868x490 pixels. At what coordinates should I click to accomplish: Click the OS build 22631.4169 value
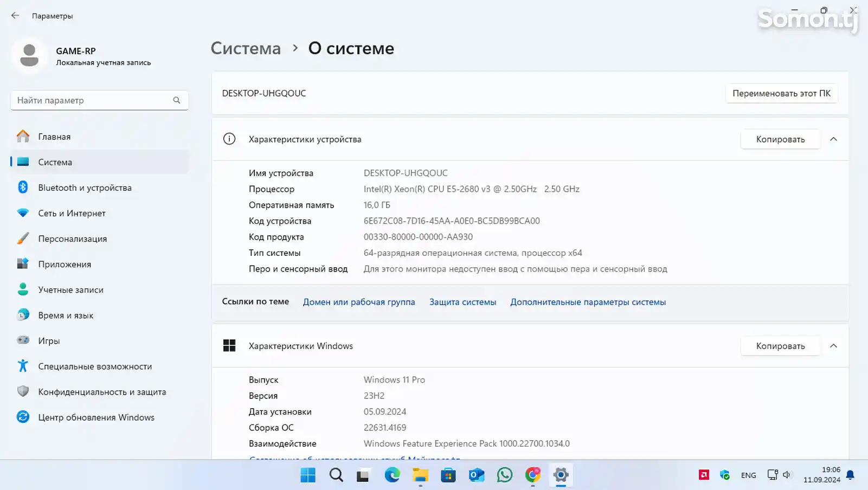click(x=385, y=428)
